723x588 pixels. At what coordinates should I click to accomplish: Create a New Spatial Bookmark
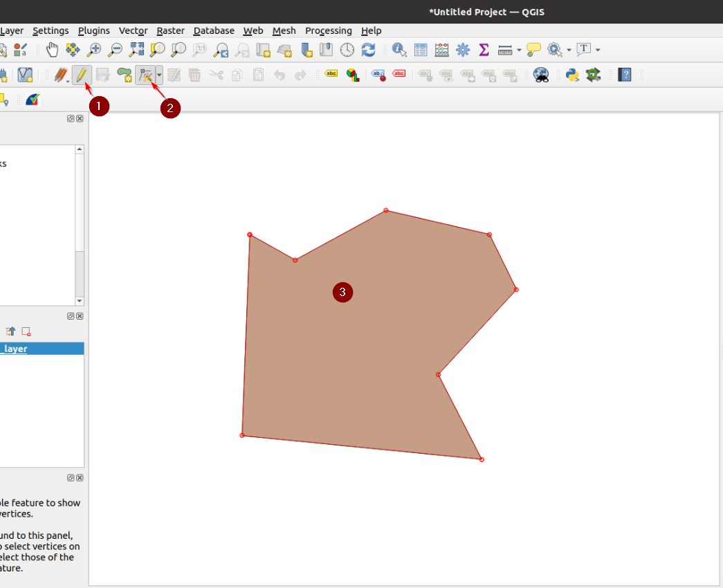tap(306, 49)
